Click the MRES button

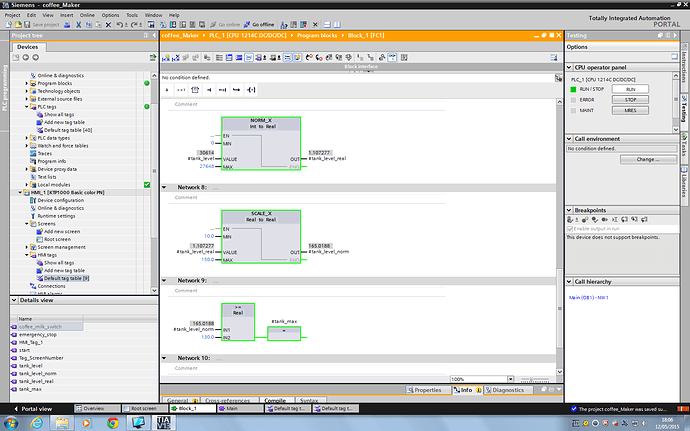[x=630, y=110]
